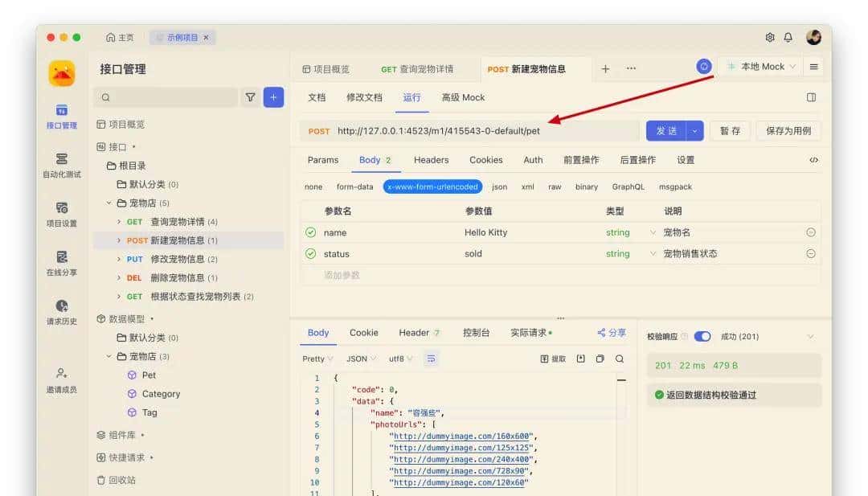Open the 分享 share option for the response

(x=612, y=331)
